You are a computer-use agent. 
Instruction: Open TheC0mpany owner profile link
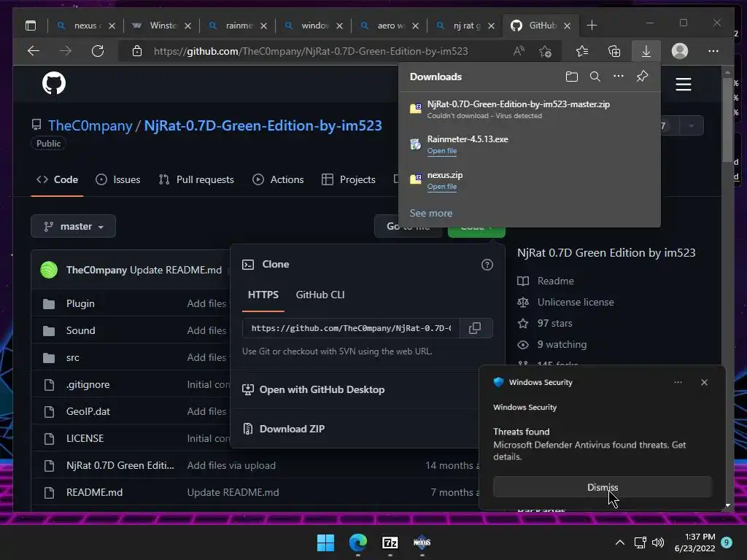(90, 125)
